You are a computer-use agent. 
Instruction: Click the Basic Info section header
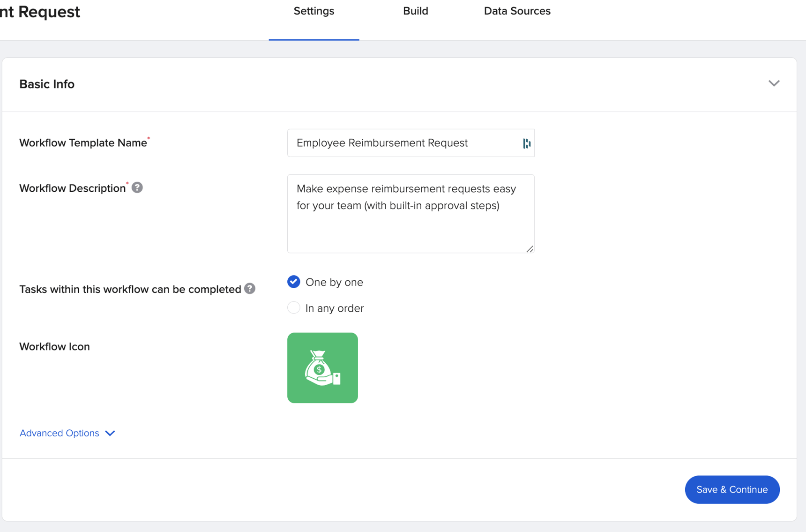tap(47, 84)
